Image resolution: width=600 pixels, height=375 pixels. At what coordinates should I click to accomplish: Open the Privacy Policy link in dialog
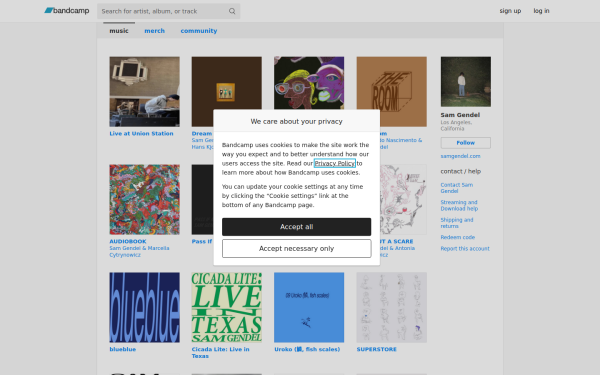tap(334, 163)
